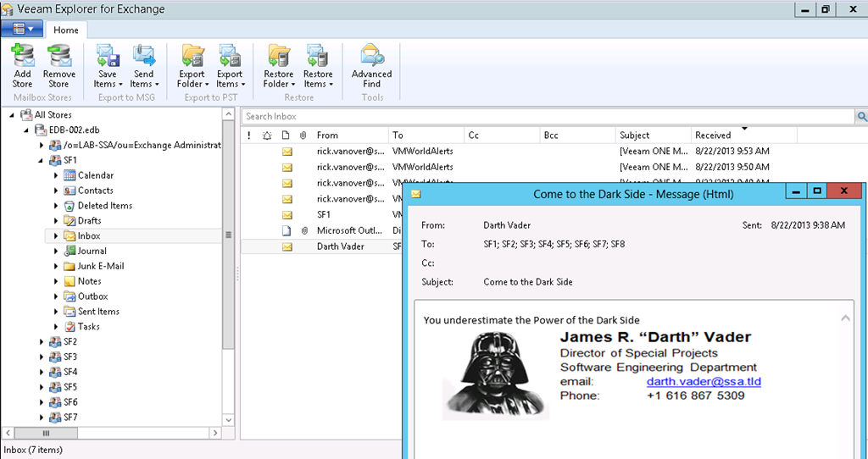Open the Save Items tool
The image size is (868, 459).
[108, 57]
